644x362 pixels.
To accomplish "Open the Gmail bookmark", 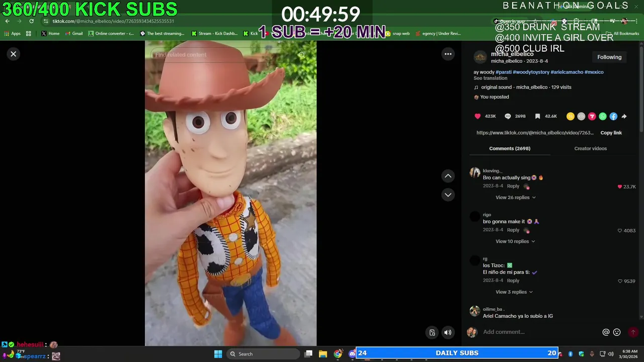I will click(x=74, y=34).
